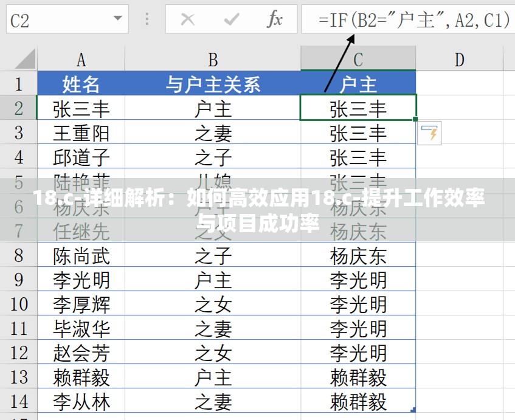Image resolution: width=515 pixels, height=420 pixels.
Task: Select the entire column D header
Action: 459,58
